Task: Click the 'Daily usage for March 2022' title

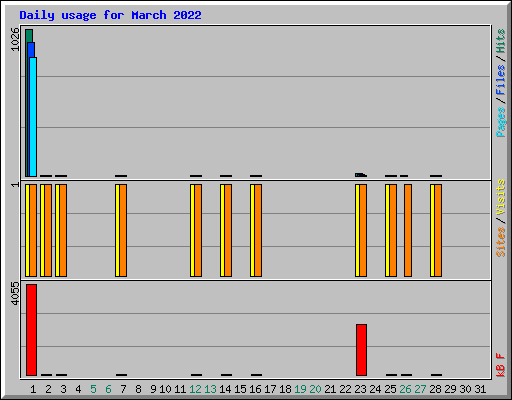Action: click(x=110, y=15)
